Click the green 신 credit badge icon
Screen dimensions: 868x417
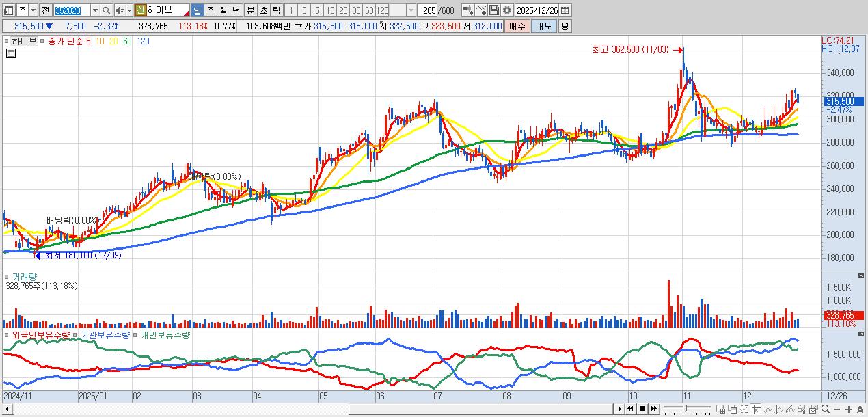click(140, 10)
